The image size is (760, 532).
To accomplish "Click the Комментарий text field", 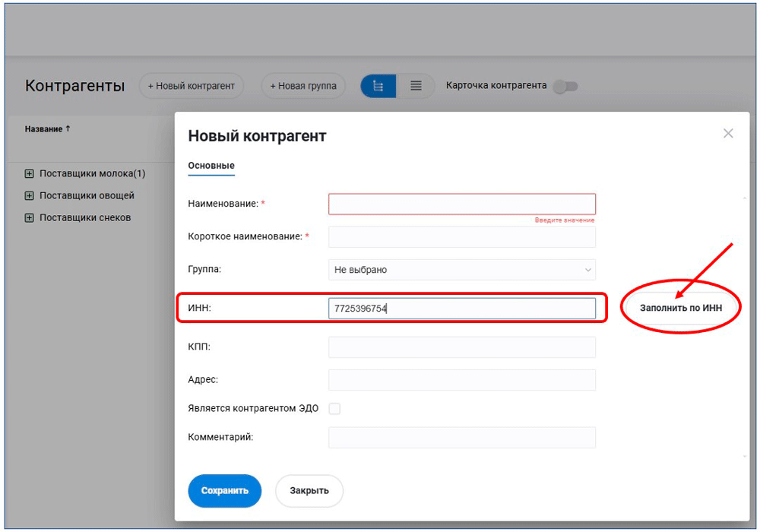I will coord(461,437).
